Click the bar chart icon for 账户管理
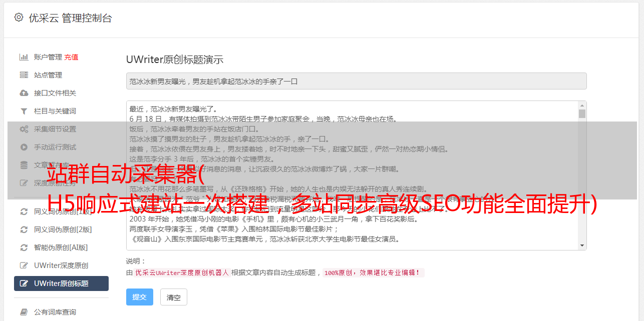This screenshot has width=644, height=321. coord(24,57)
